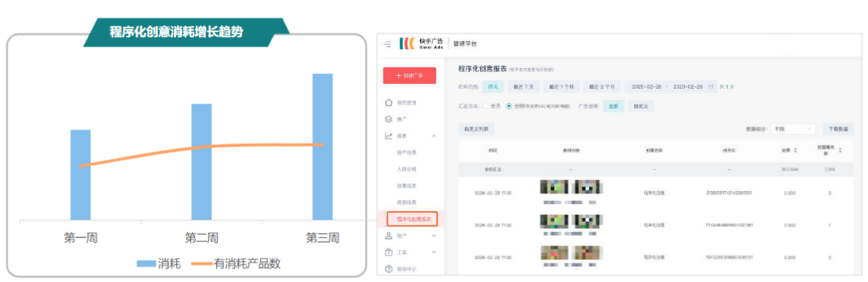Click the 第一周 blue bar in the chart
The image size is (868, 282).
click(x=81, y=174)
